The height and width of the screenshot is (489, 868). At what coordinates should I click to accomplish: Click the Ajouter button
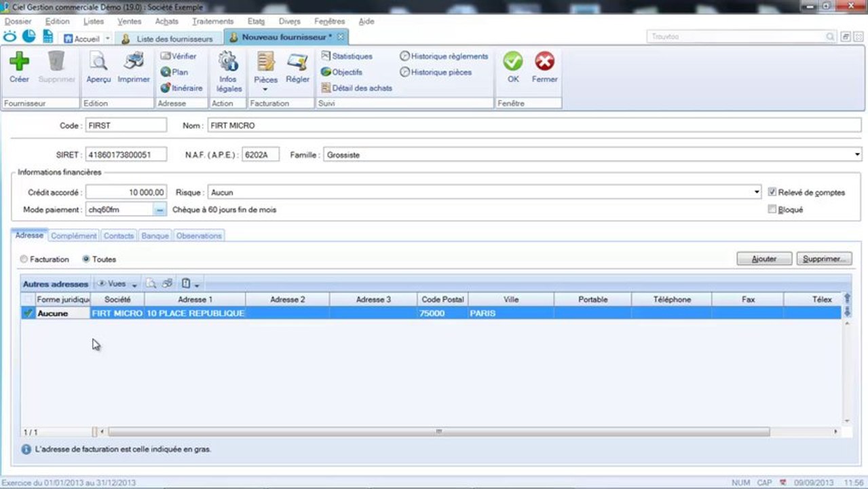point(764,259)
